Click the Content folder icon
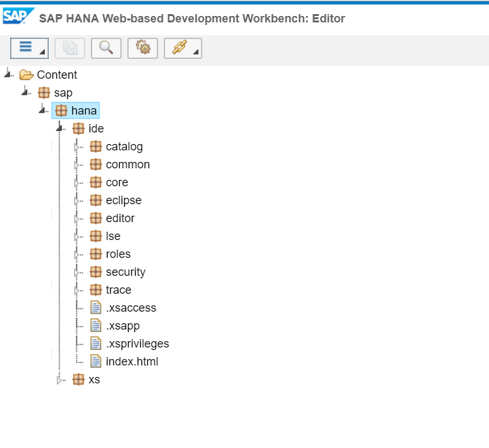 26,75
